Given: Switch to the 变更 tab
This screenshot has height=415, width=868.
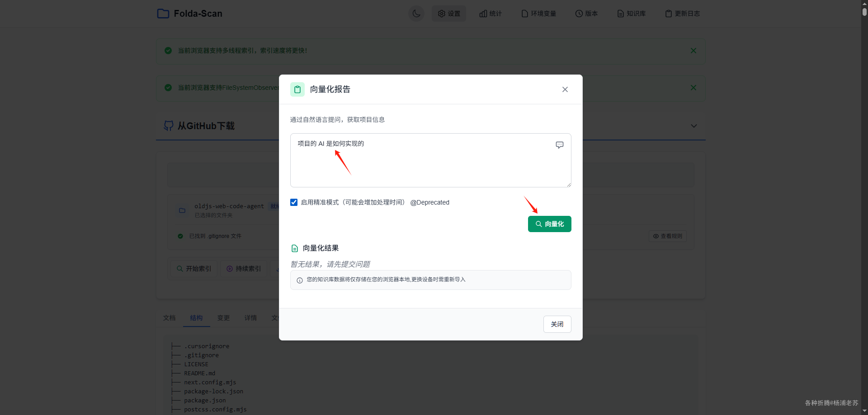Looking at the screenshot, I should click(x=224, y=318).
